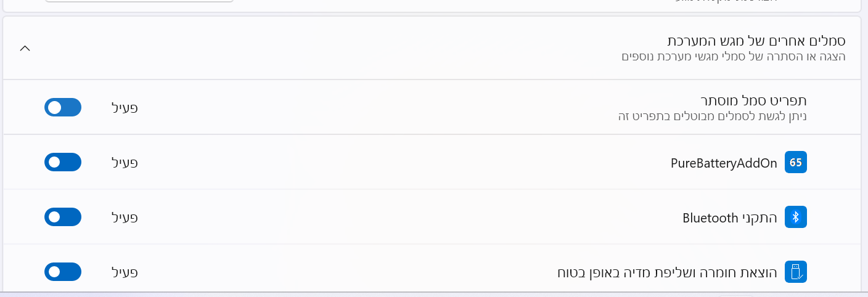Click the 'ניתן לגשת לסמלים מבוטלים' description text

(x=712, y=116)
